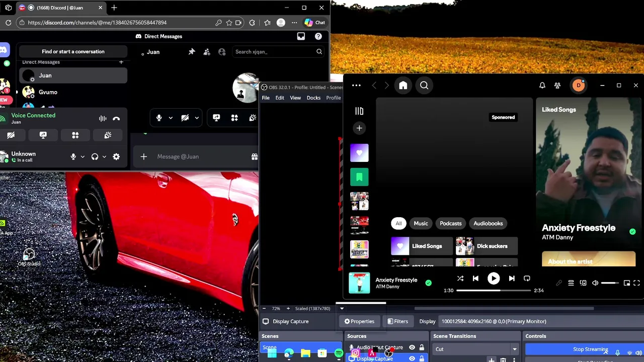Viewport: 644px width, 362px height.
Task: Click Find or start a conversation in Discord
Action: tap(73, 51)
